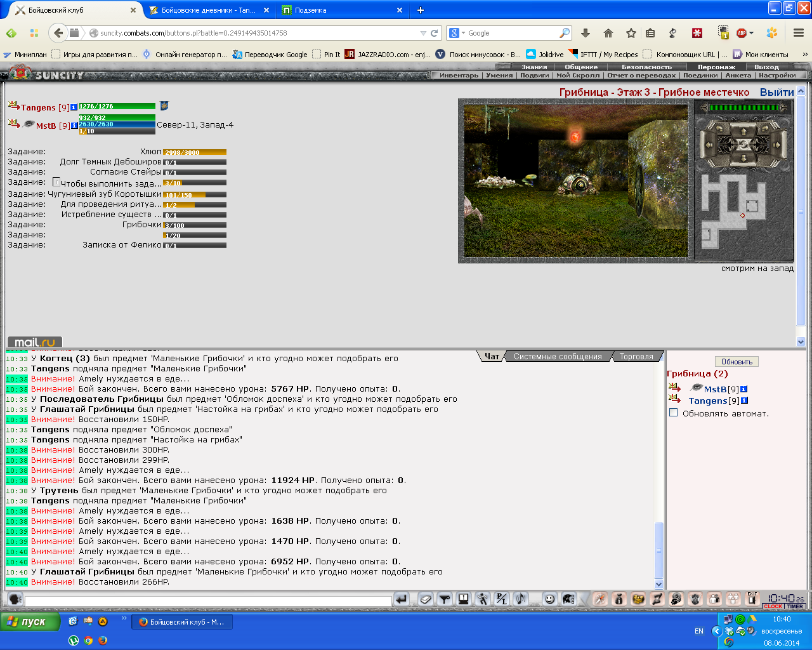Open 'Безопасность' menu
Viewport: 812px width, 650px height.
point(646,67)
